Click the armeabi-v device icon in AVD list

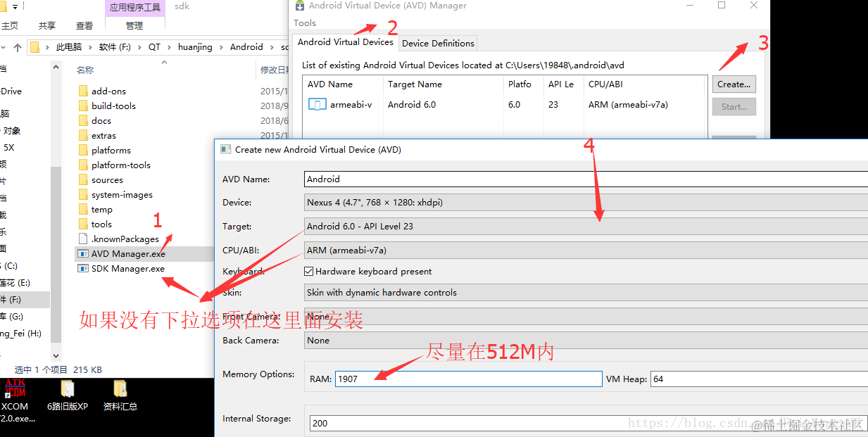[317, 104]
